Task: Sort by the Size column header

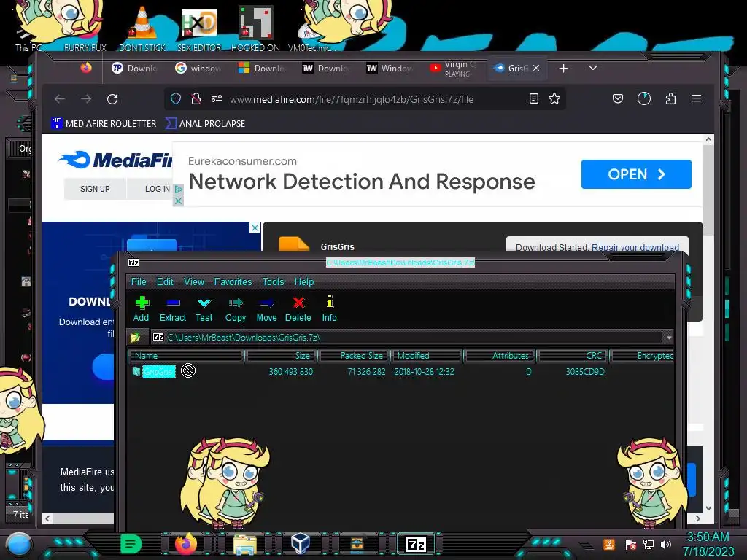Action: click(x=281, y=356)
